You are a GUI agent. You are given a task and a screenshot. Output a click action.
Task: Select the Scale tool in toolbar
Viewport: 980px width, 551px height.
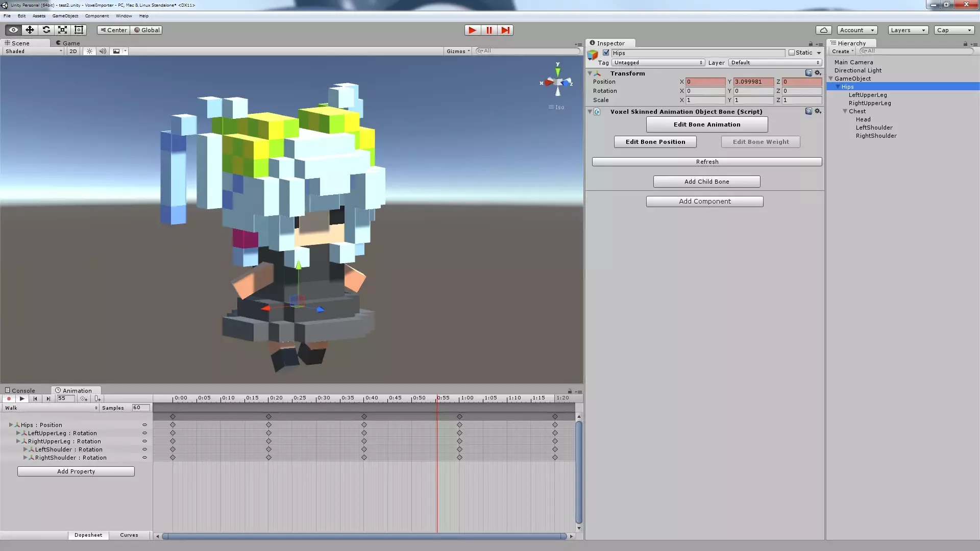click(x=62, y=30)
